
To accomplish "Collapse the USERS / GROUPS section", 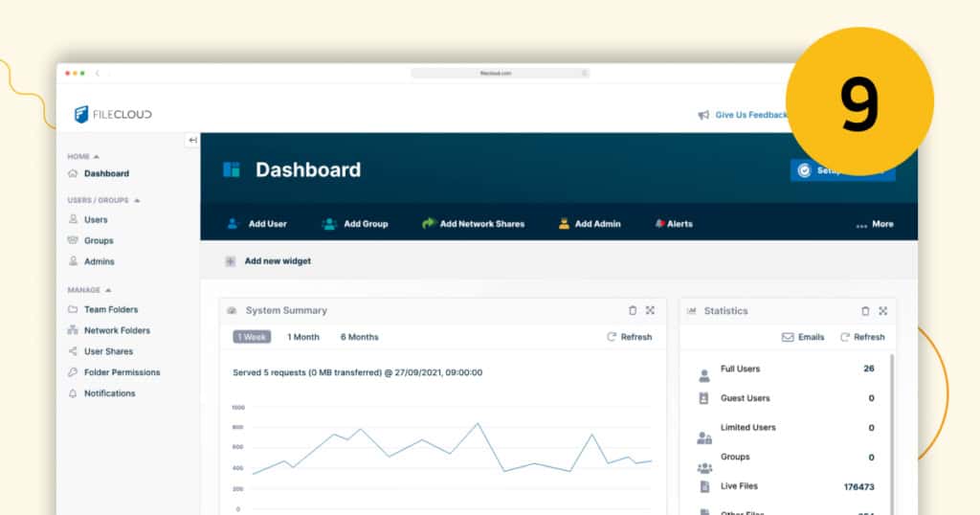I will pos(137,201).
